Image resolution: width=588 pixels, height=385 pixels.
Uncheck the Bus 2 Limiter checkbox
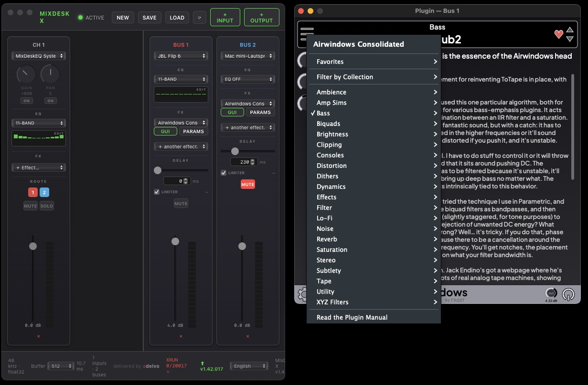coord(224,173)
